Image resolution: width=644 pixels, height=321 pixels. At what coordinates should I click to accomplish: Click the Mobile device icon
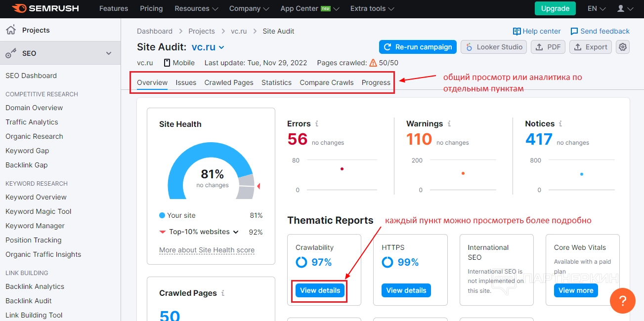(x=167, y=63)
